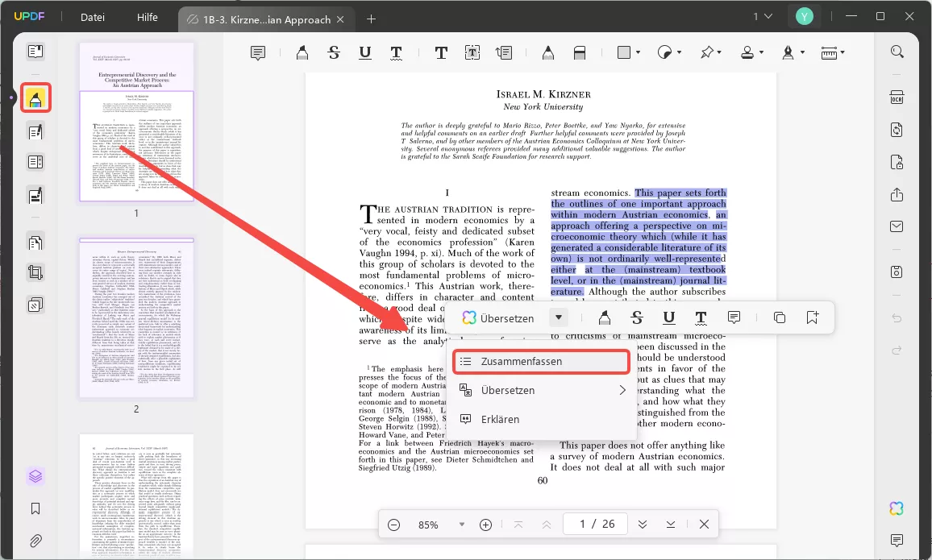Apply highlight from floating selection toolbar
This screenshot has width=932, height=560.
(x=605, y=317)
